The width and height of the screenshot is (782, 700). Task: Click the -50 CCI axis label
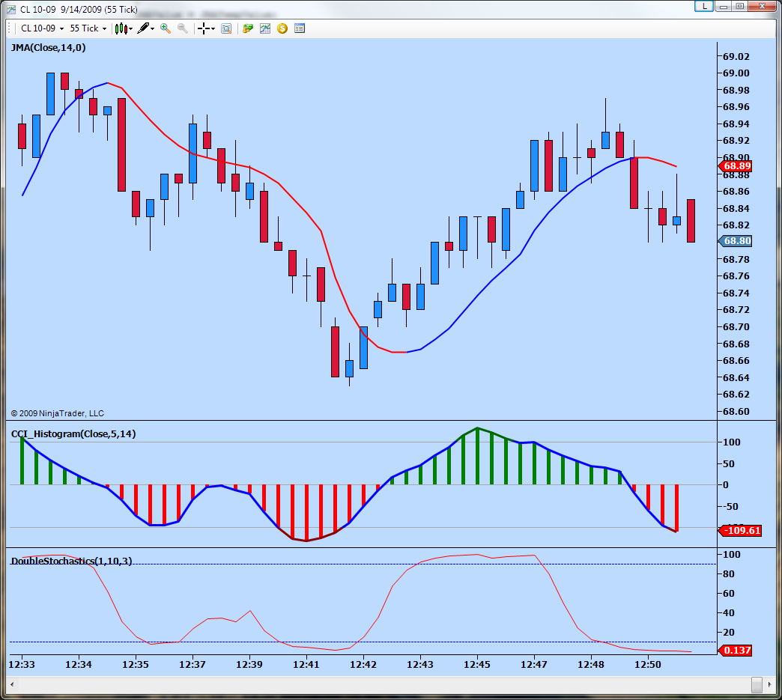tap(730, 507)
